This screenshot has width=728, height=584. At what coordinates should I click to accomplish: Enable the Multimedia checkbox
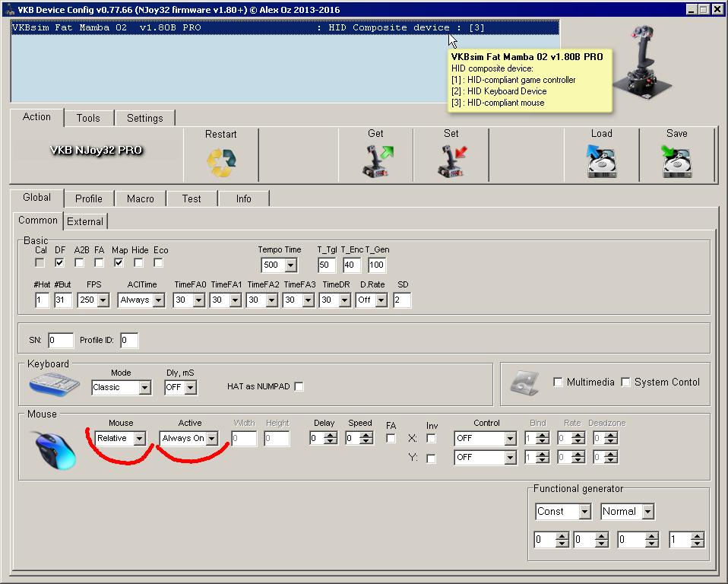coord(558,382)
